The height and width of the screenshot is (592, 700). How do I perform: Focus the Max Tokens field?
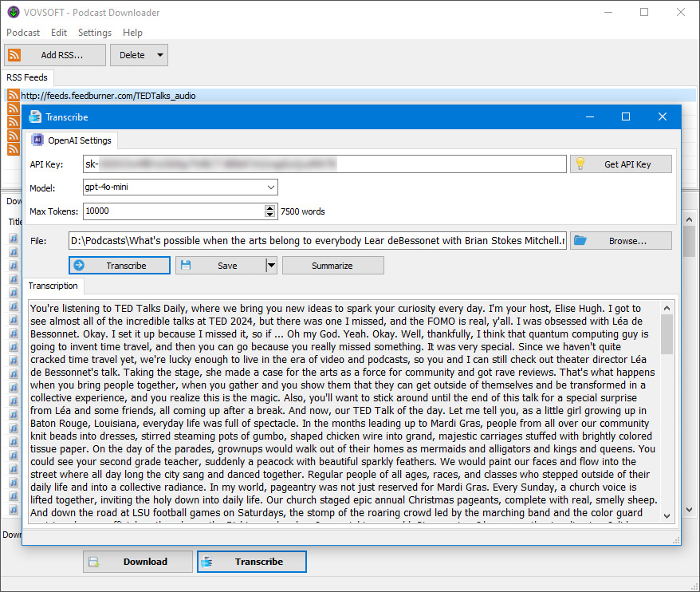tap(175, 211)
